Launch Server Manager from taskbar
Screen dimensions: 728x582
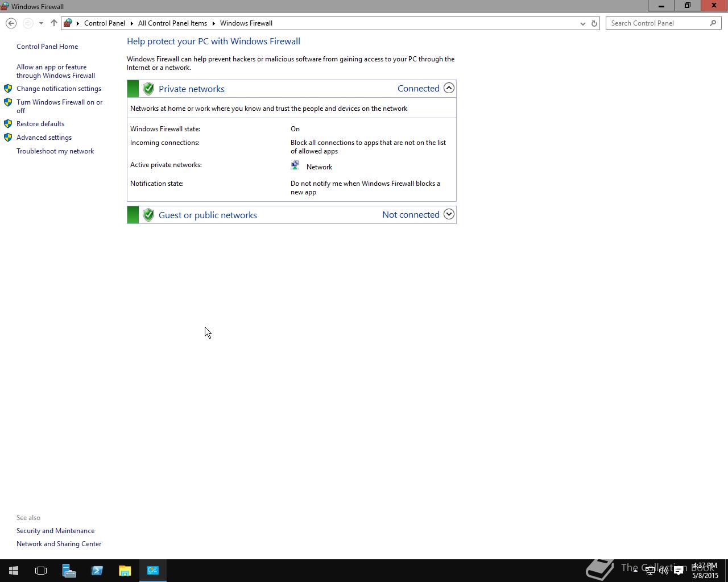(x=69, y=571)
